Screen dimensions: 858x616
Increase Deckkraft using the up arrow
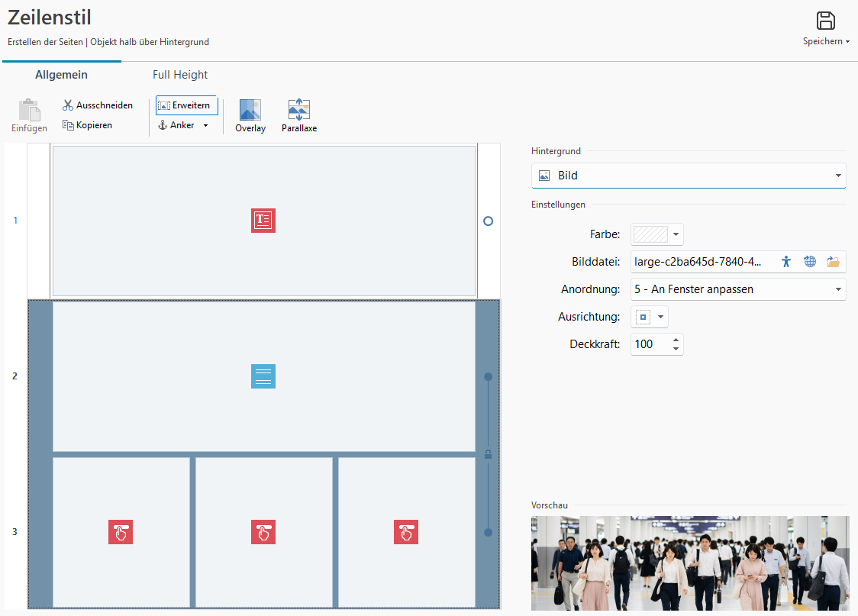(x=676, y=339)
